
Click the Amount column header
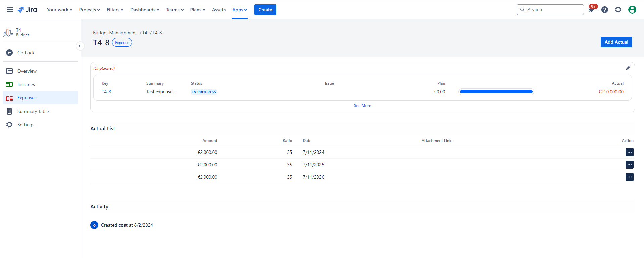210,141
